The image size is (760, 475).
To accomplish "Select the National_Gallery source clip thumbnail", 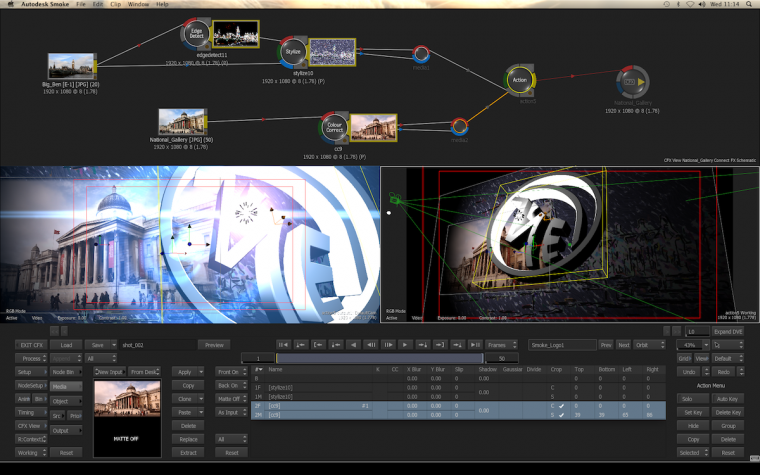I will (181, 122).
